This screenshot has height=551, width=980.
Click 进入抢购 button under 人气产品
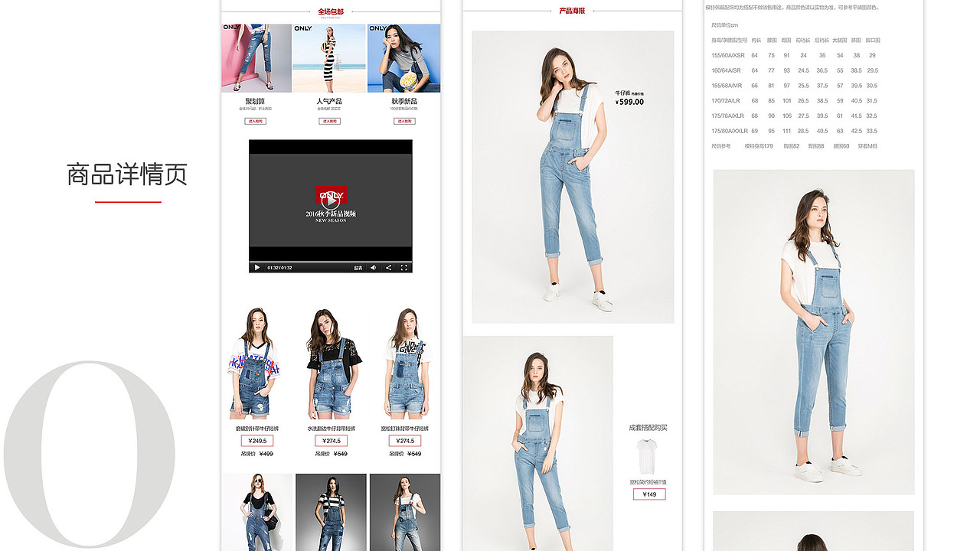point(329,121)
